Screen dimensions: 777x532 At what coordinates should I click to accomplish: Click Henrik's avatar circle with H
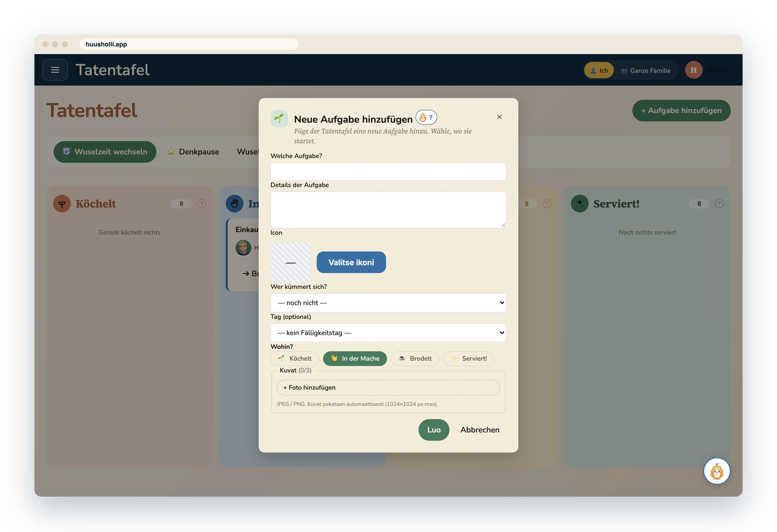pos(694,70)
